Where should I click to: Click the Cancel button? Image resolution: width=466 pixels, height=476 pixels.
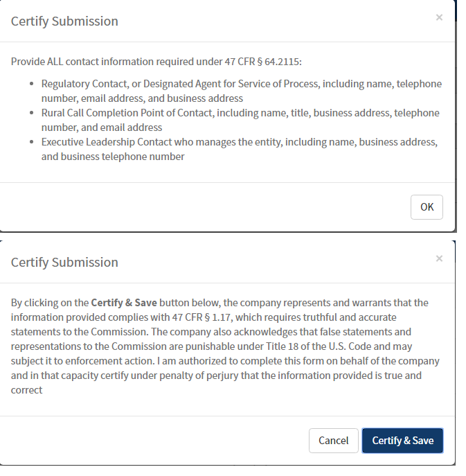click(x=333, y=441)
